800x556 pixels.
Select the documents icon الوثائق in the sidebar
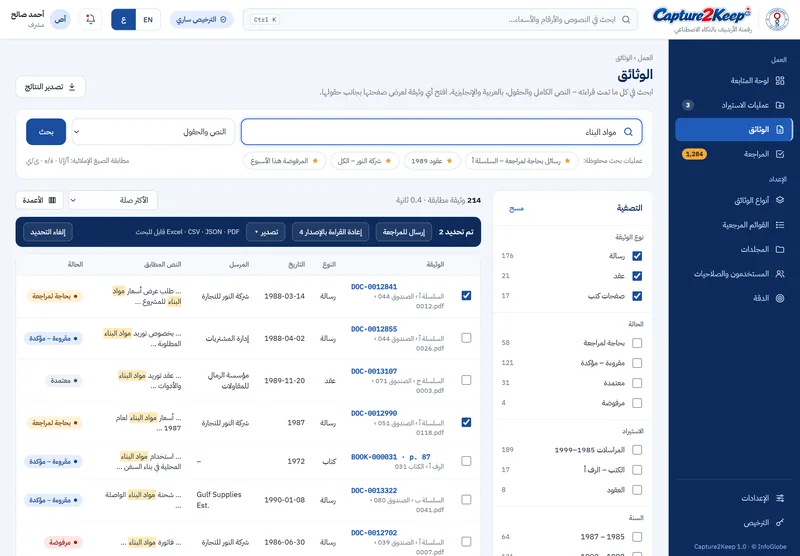780,130
